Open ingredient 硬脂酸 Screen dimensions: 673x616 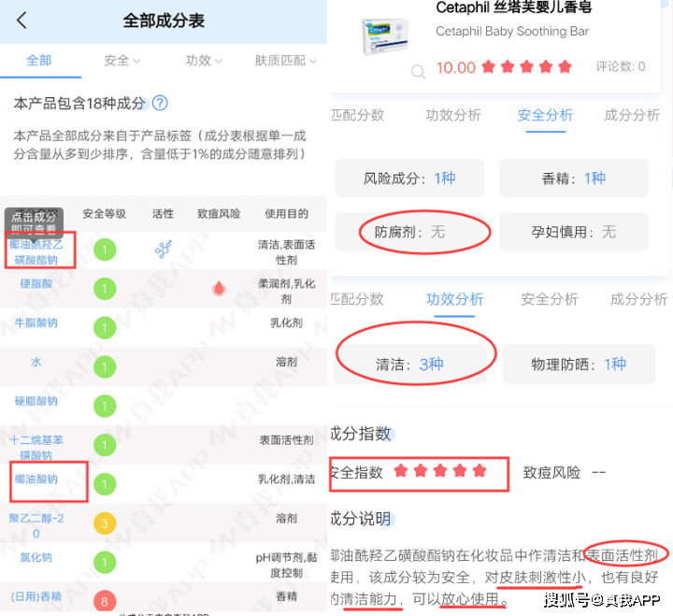36,283
